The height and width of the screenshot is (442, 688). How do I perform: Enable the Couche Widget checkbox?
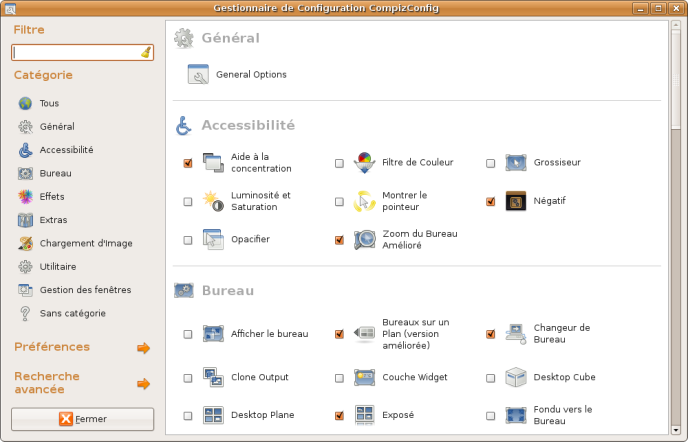pos(339,378)
